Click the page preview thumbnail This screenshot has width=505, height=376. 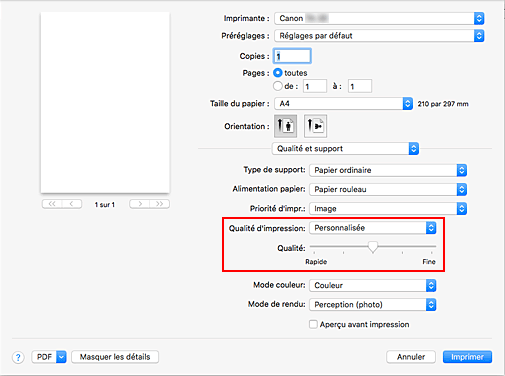[105, 102]
